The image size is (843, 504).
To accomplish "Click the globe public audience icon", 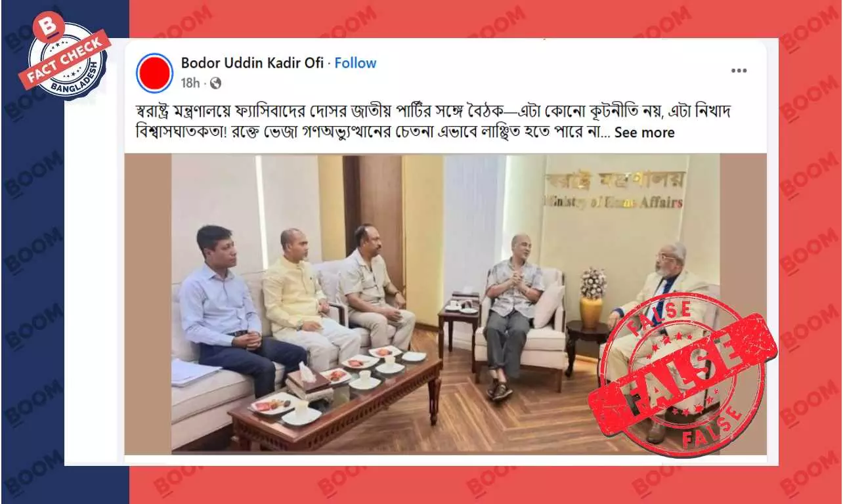I will tap(216, 83).
